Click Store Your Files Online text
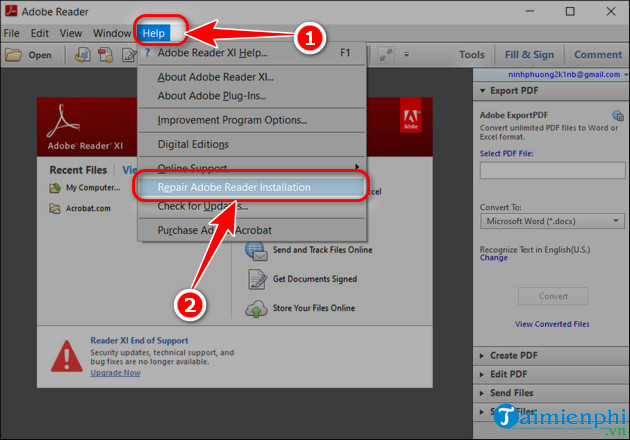 click(x=314, y=308)
